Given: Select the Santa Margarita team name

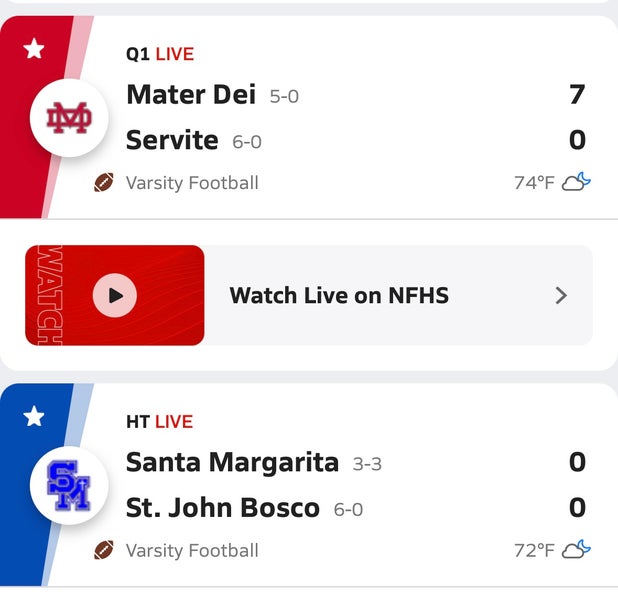Looking at the screenshot, I should click(x=232, y=462).
